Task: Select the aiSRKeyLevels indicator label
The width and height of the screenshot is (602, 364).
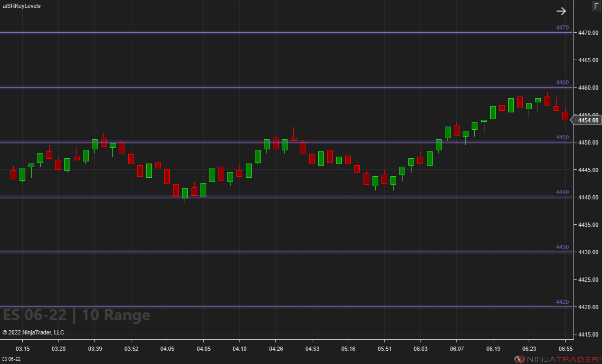Action: pyautogui.click(x=22, y=6)
